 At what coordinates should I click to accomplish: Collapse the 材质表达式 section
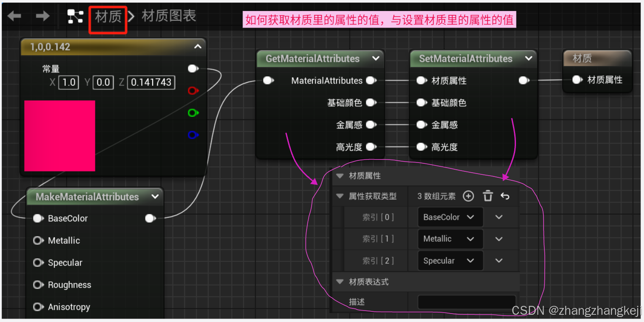(339, 281)
